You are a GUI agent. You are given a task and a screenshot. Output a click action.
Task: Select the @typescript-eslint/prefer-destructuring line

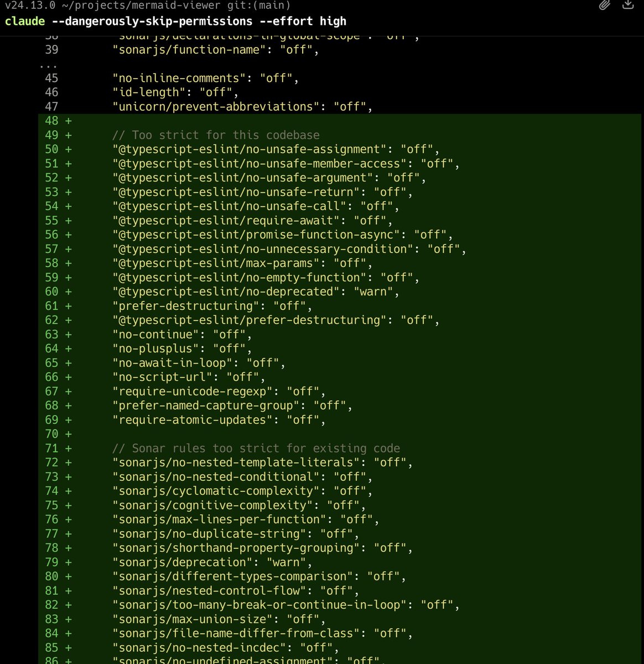pyautogui.click(x=276, y=320)
